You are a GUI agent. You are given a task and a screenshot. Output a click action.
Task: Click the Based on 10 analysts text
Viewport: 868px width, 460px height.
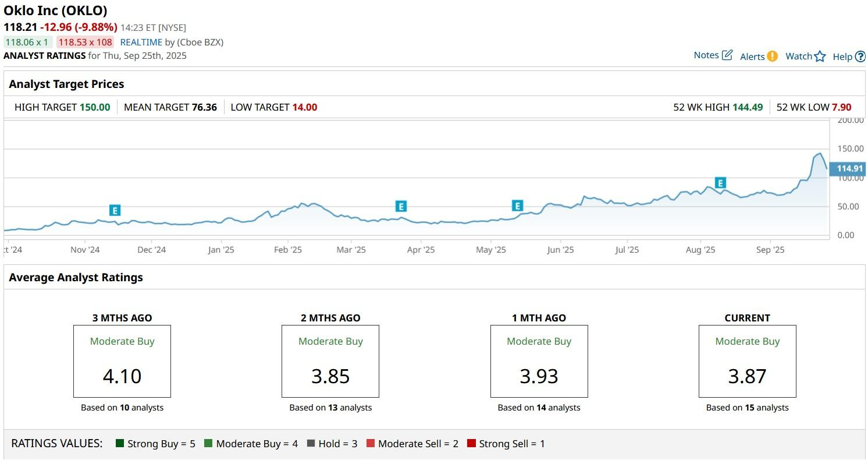(x=122, y=408)
